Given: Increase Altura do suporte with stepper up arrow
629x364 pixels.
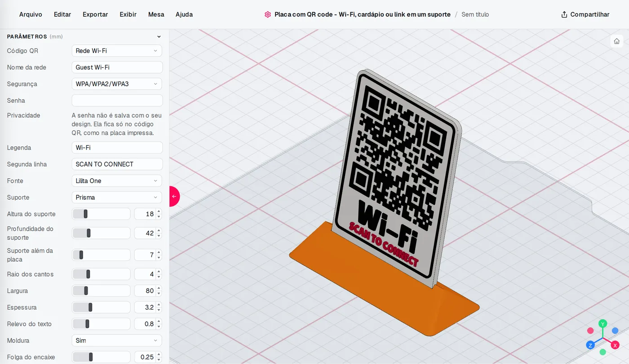Looking at the screenshot, I should 159,211.
